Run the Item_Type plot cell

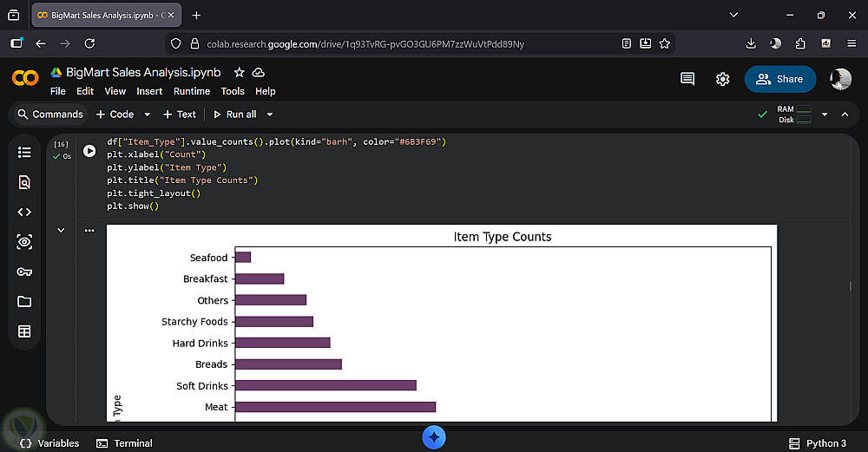(89, 151)
